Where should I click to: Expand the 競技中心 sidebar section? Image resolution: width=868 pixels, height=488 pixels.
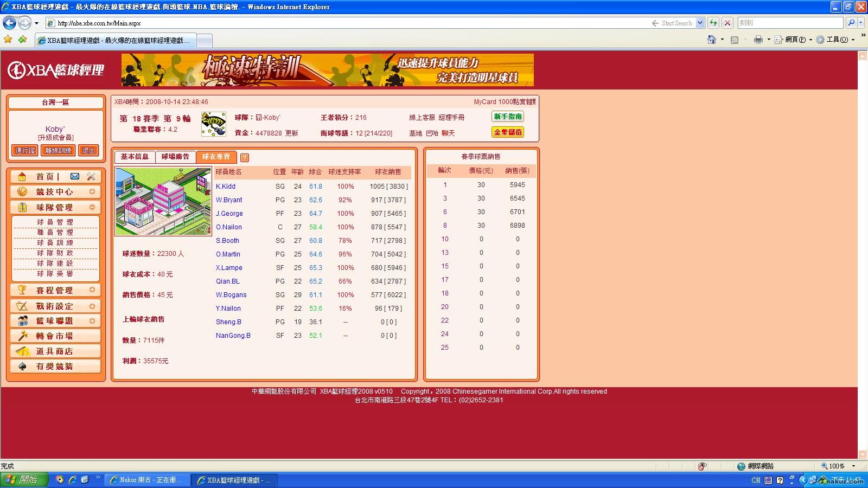(x=92, y=191)
